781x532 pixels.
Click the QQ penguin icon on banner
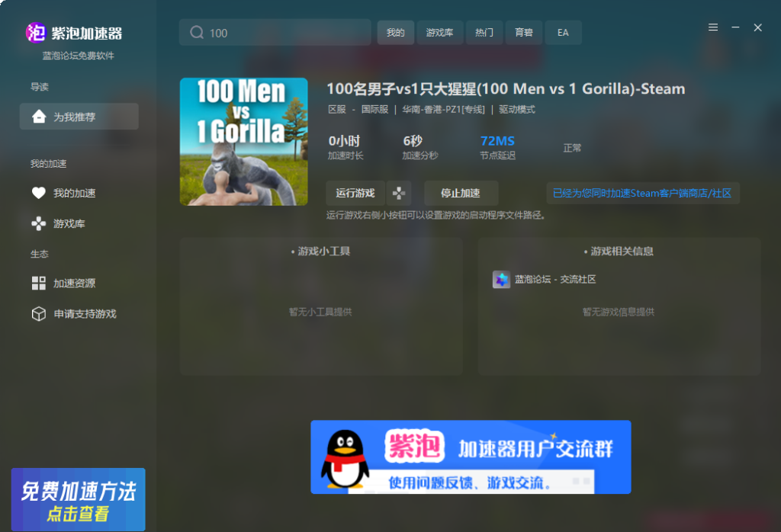345,460
